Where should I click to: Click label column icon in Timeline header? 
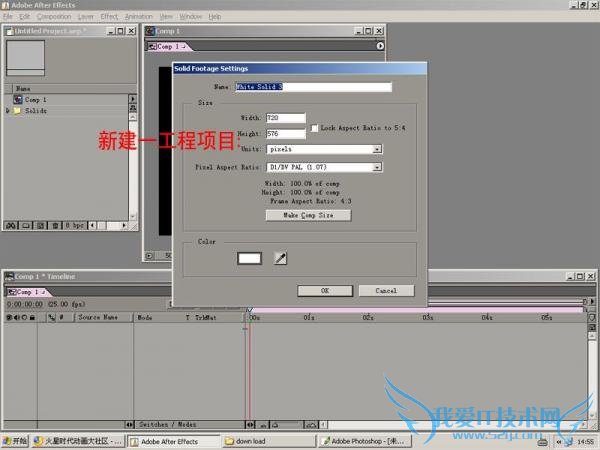(x=52, y=317)
